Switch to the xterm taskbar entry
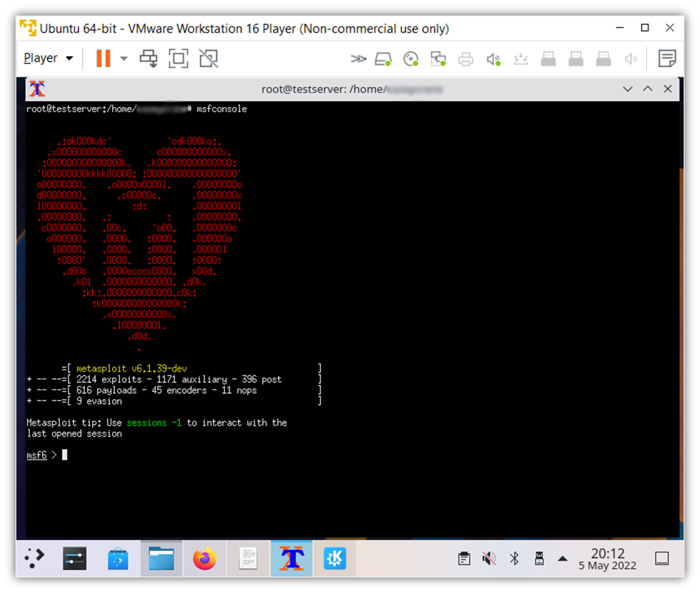Viewport: 700px width, 593px height. (x=291, y=558)
